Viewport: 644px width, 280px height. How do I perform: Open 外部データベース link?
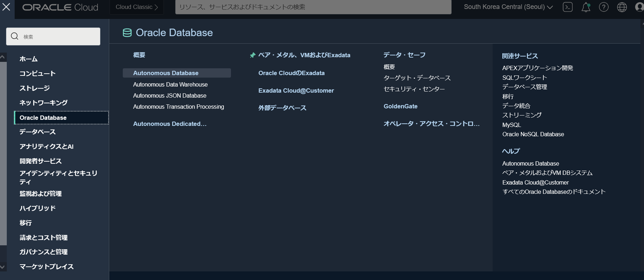[x=282, y=108]
